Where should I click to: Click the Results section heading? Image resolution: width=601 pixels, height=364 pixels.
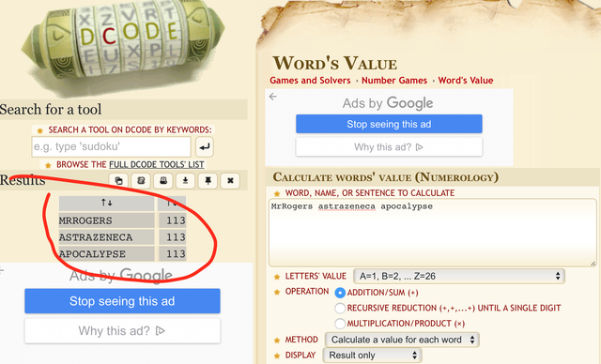(23, 180)
